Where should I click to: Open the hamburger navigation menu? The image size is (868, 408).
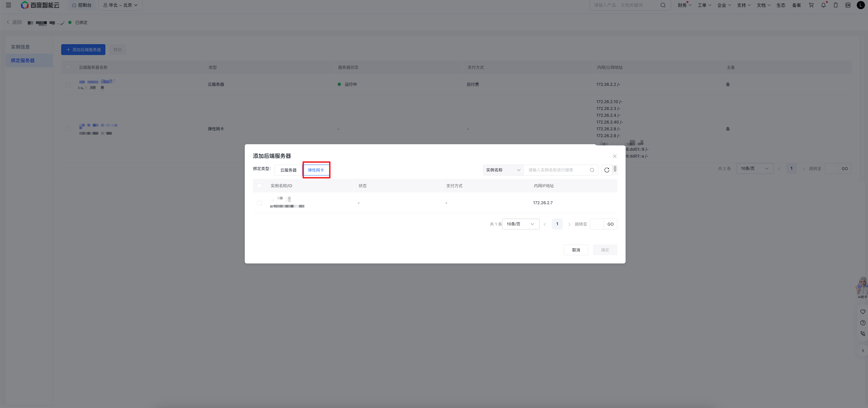9,5
